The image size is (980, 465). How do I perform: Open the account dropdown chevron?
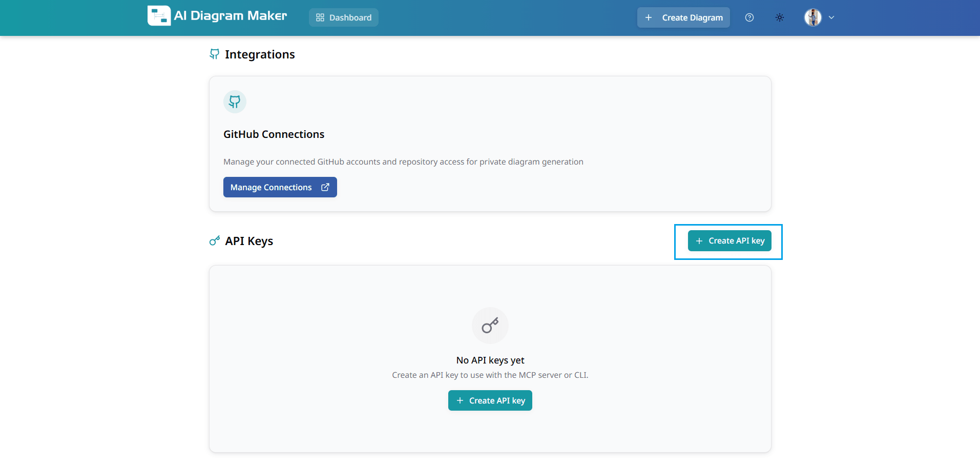831,17
